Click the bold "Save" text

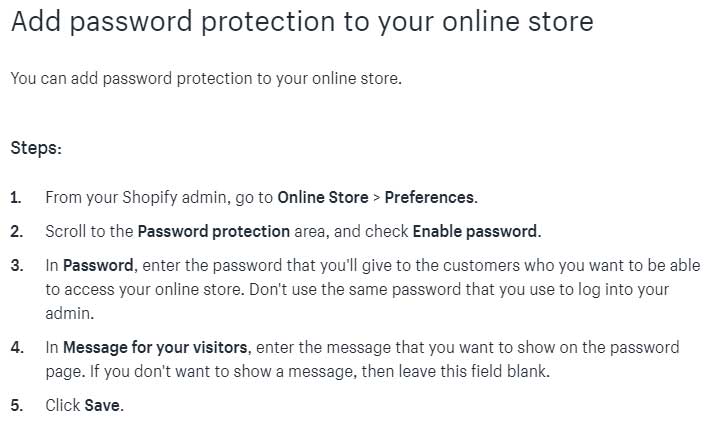point(102,406)
